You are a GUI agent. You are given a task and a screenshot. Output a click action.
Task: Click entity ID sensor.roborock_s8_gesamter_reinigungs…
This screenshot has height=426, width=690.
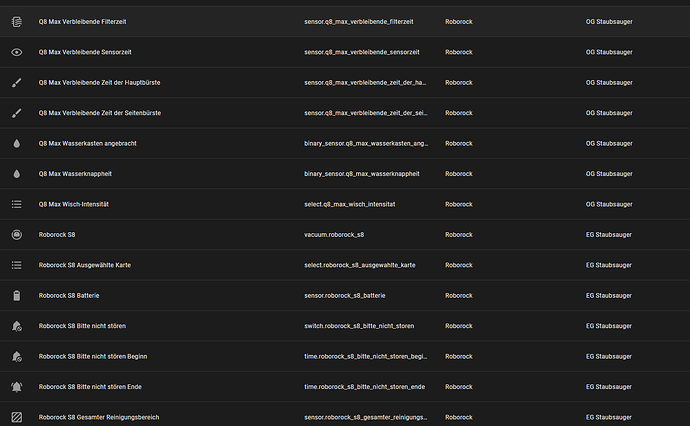[366, 417]
